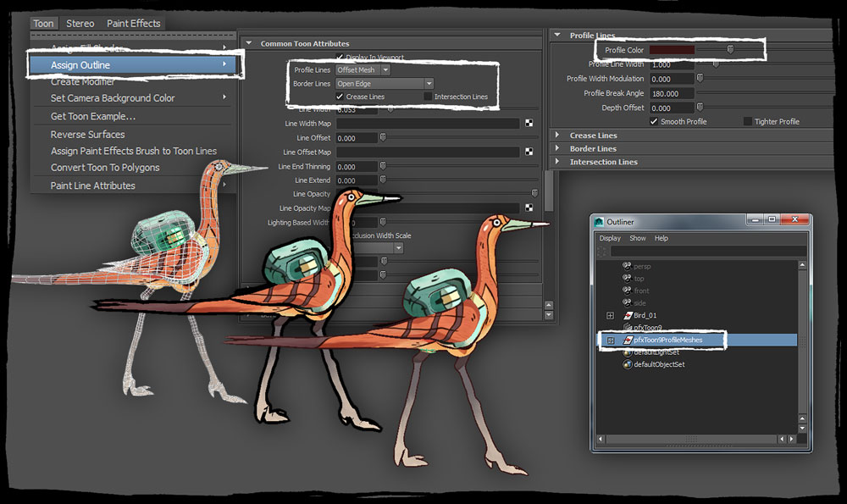This screenshot has width=847, height=504.
Task: Click the Line Offset slider handle
Action: point(383,137)
